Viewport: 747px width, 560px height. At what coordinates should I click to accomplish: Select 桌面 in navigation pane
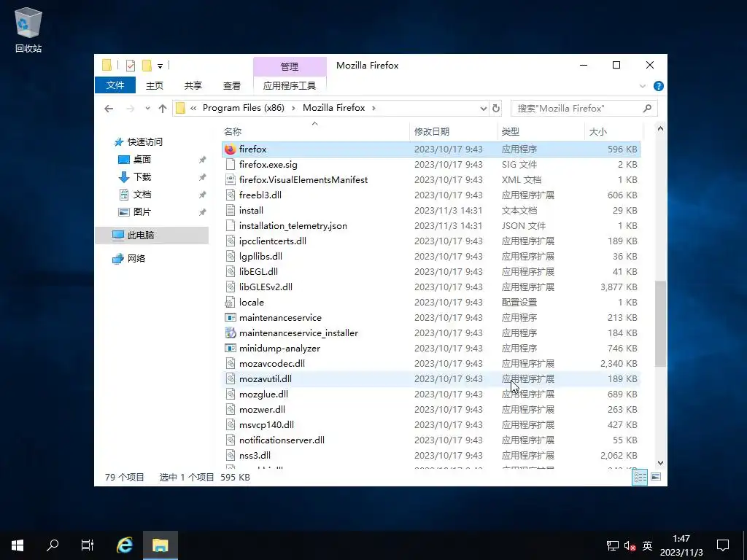[x=142, y=160]
